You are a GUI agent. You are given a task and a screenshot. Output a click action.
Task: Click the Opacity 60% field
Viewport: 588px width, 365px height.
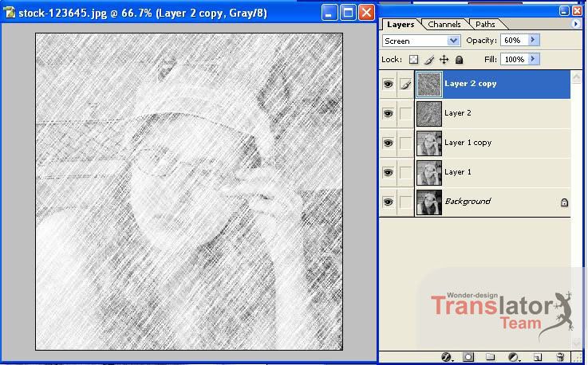tap(514, 40)
